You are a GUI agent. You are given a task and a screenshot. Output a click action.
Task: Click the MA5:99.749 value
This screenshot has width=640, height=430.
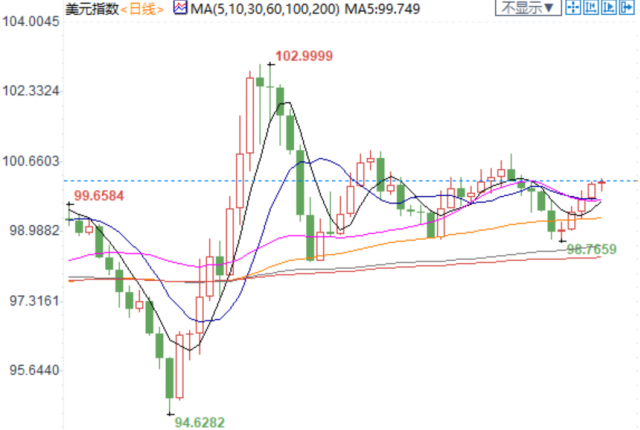coord(382,9)
